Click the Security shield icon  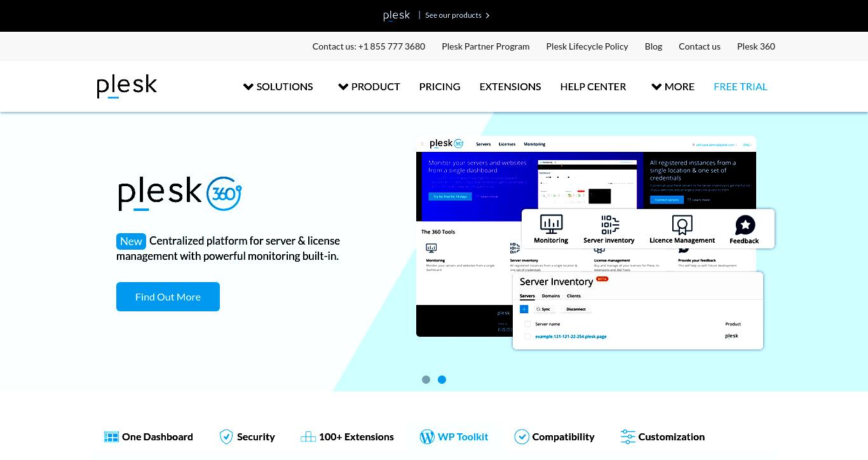click(226, 436)
